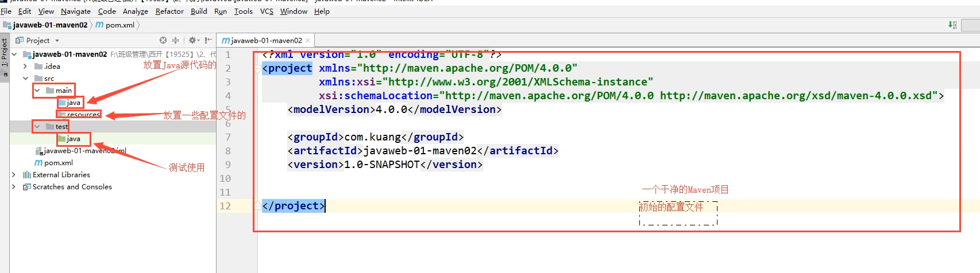Select pom.xml in the project tree
980x273 pixels.
coord(58,163)
